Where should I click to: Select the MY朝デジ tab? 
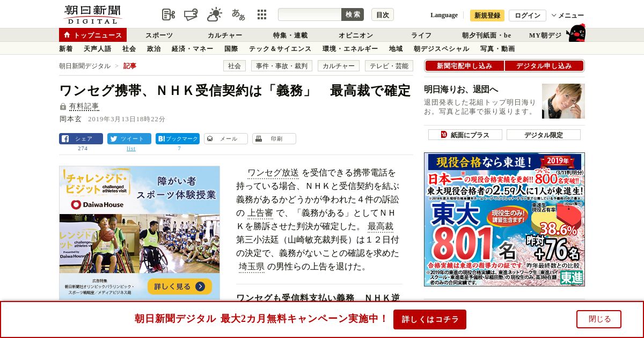(x=545, y=35)
